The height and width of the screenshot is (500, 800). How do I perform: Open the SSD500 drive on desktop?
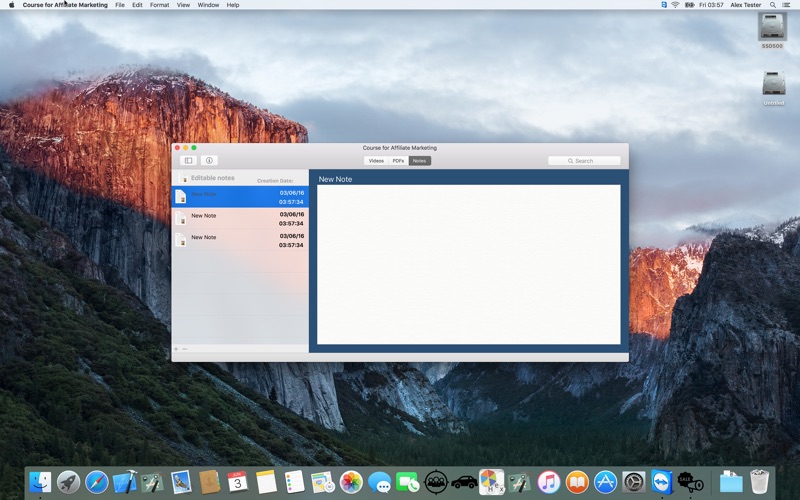(x=772, y=28)
